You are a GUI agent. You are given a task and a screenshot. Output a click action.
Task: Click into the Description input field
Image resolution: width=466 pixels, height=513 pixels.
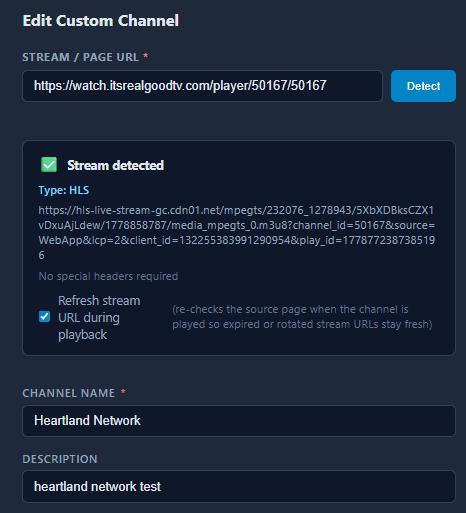click(x=239, y=486)
